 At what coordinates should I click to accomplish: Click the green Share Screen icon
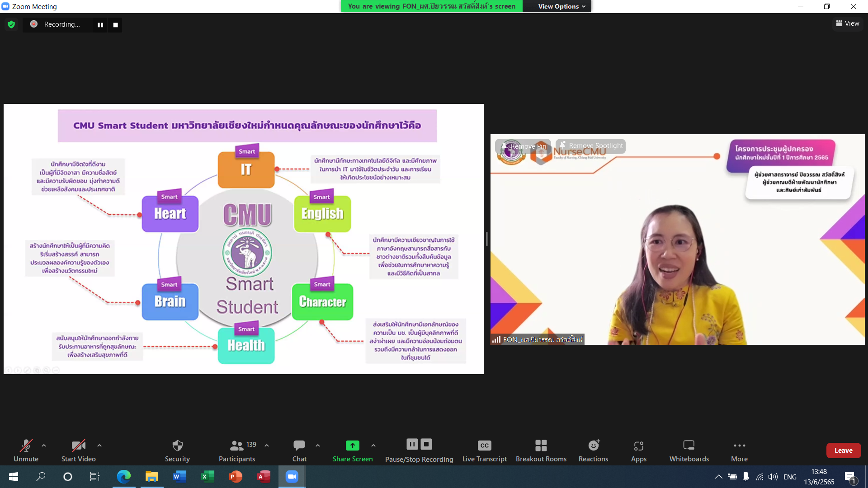coord(353,446)
